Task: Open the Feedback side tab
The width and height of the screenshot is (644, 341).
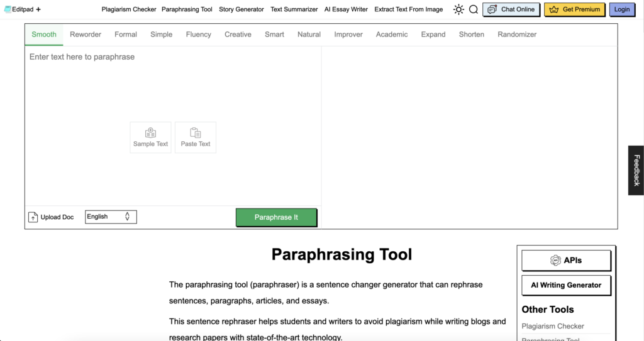Action: 636,170
